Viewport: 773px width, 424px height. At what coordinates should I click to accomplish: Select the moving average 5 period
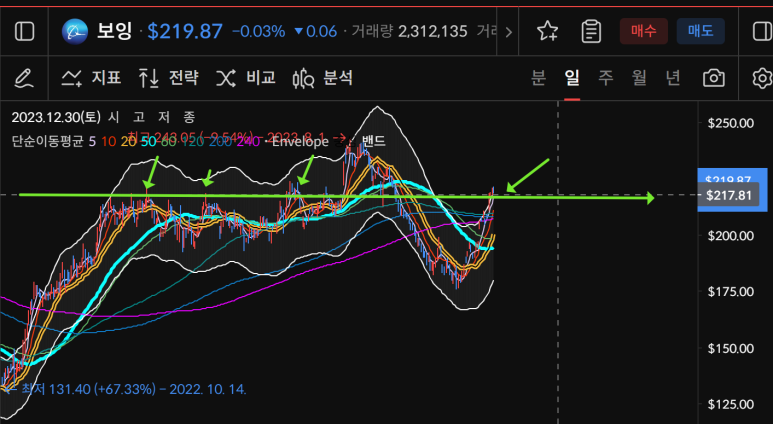(x=92, y=142)
